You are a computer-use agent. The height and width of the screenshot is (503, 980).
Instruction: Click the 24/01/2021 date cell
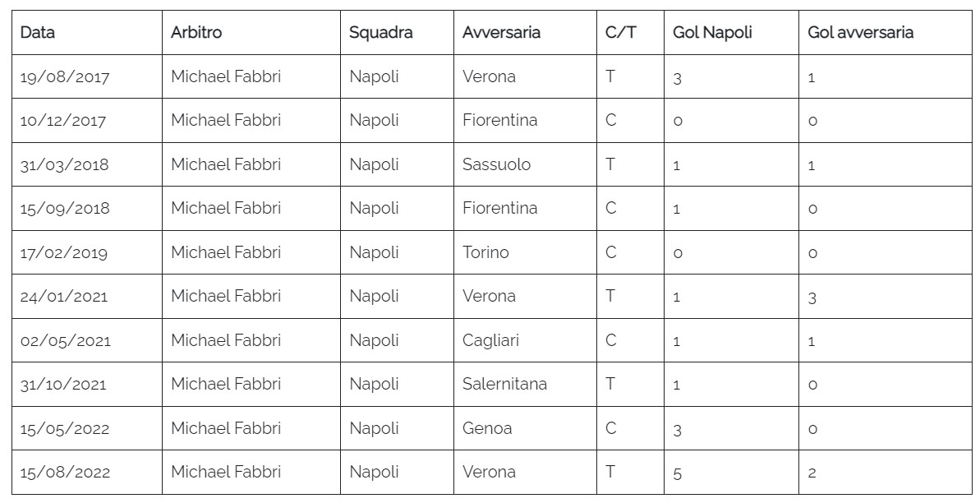tap(64, 297)
